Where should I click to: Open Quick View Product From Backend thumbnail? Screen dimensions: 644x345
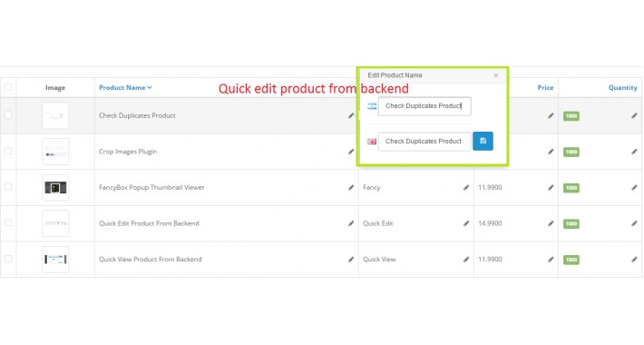pyautogui.click(x=55, y=260)
